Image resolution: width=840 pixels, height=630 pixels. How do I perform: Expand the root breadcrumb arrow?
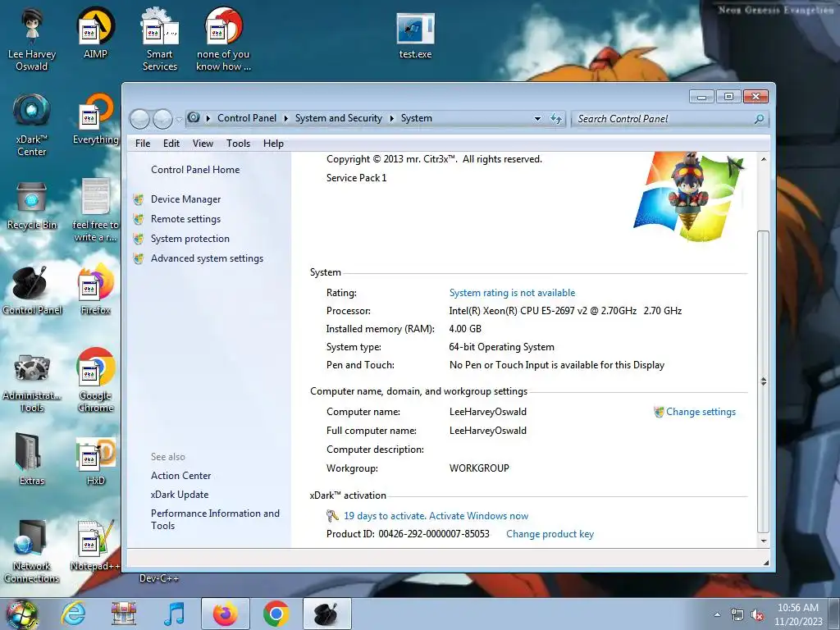point(208,118)
